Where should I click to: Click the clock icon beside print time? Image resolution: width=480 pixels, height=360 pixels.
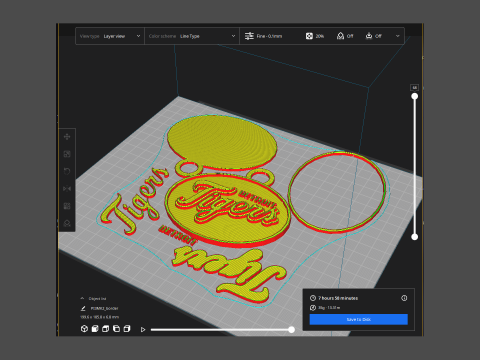[313, 298]
